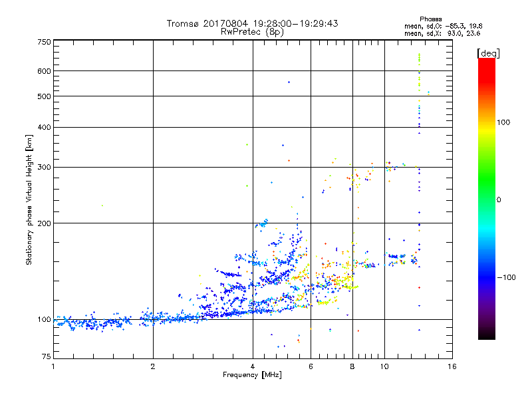Click the '[deg]' colorbar unit label

point(488,53)
